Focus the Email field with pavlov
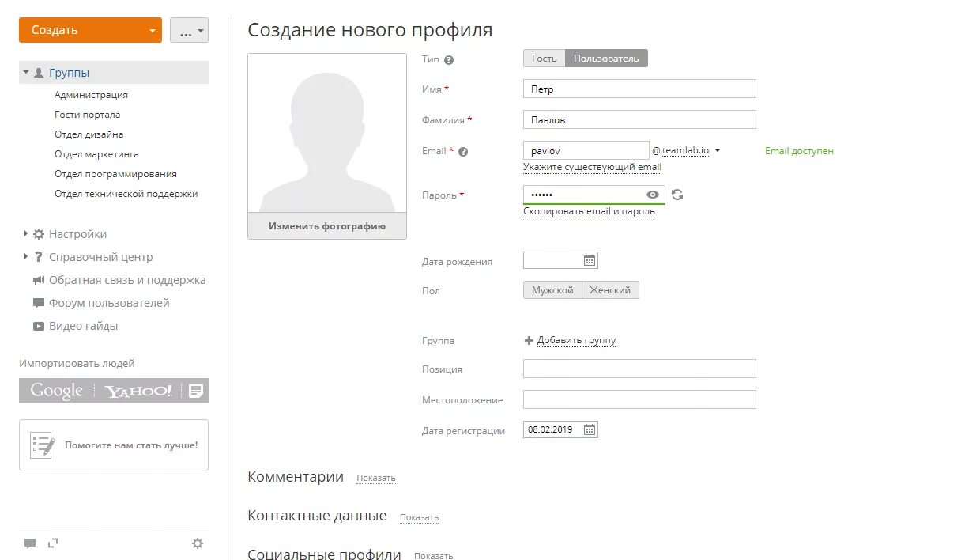The image size is (980, 560). coord(586,150)
